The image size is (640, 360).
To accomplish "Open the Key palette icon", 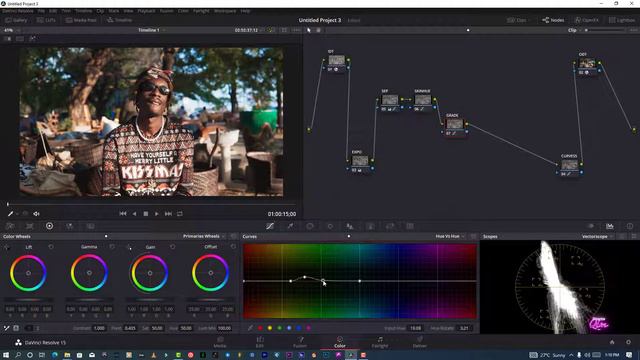I will (370, 226).
